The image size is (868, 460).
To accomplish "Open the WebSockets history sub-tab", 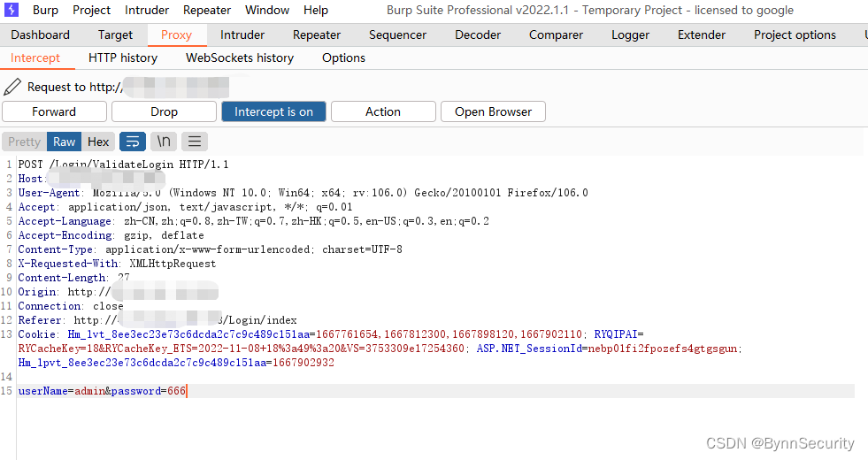I will (x=240, y=57).
